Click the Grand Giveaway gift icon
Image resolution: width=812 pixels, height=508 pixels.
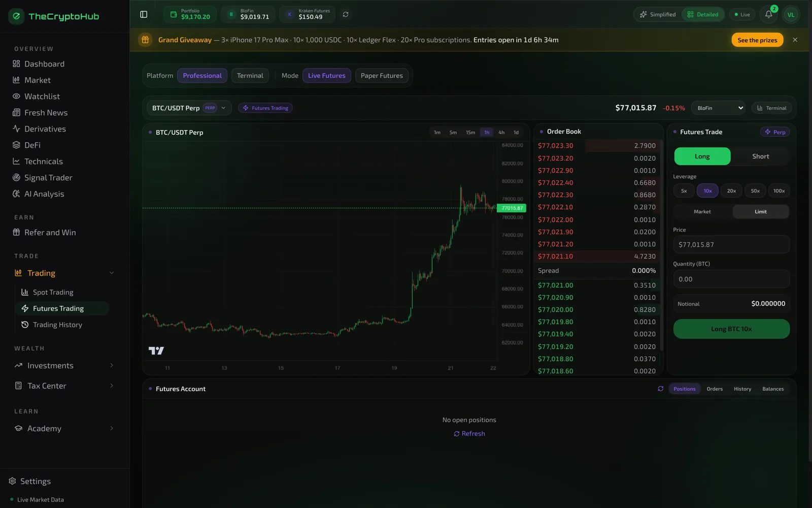point(145,40)
